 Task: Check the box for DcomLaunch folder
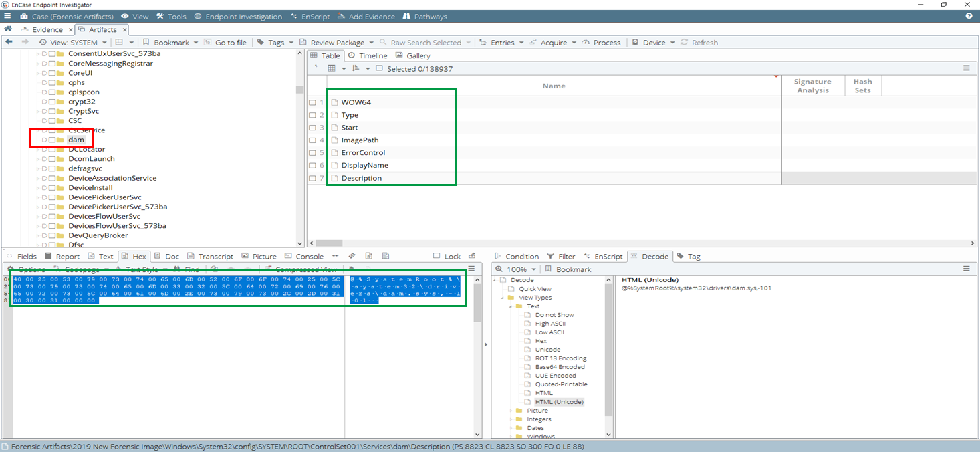tap(52, 159)
